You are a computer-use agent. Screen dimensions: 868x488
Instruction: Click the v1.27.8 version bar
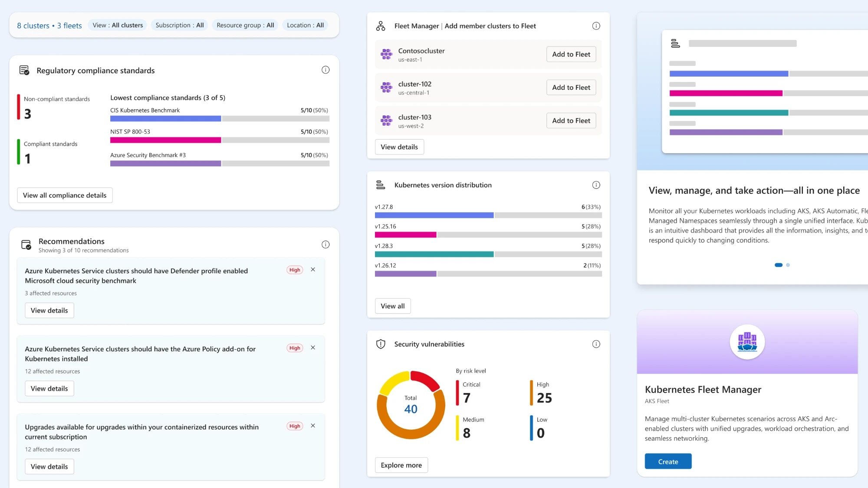(488, 215)
